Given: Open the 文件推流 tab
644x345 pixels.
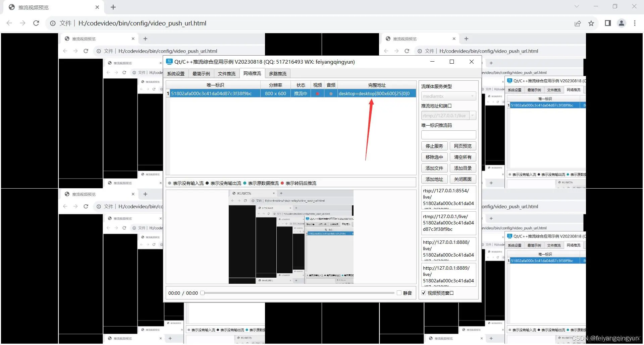Looking at the screenshot, I should (x=227, y=74).
